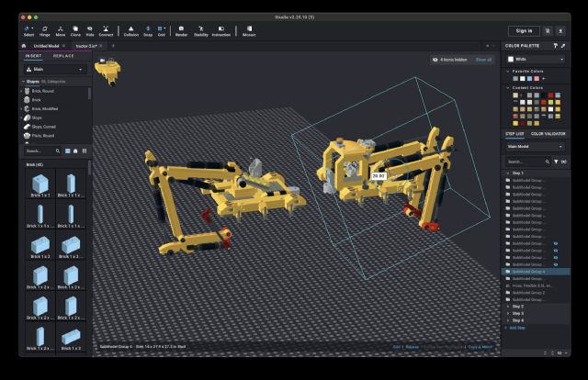Open the Instruction maker
Screen dimensions: 588x380
(221, 29)
